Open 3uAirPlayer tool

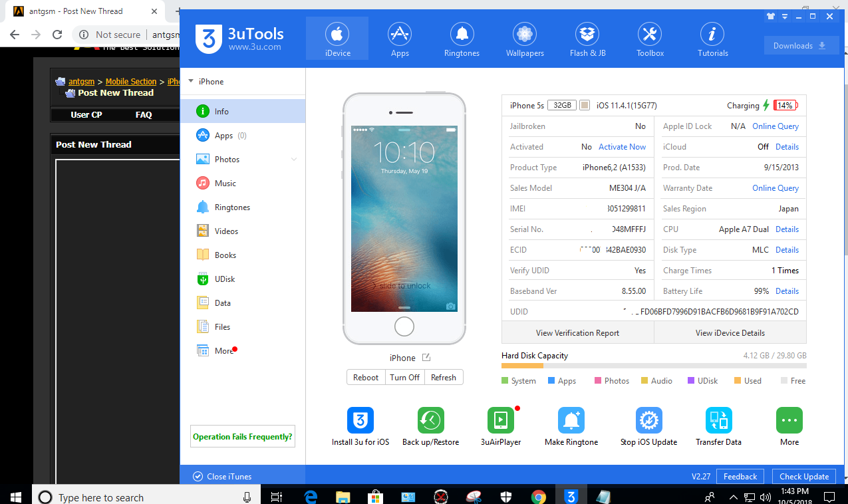pyautogui.click(x=501, y=427)
